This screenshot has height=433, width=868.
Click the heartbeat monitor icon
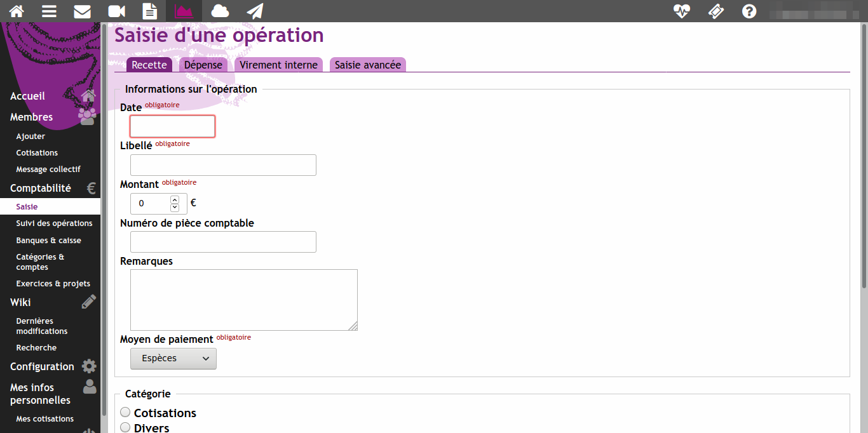click(x=682, y=11)
